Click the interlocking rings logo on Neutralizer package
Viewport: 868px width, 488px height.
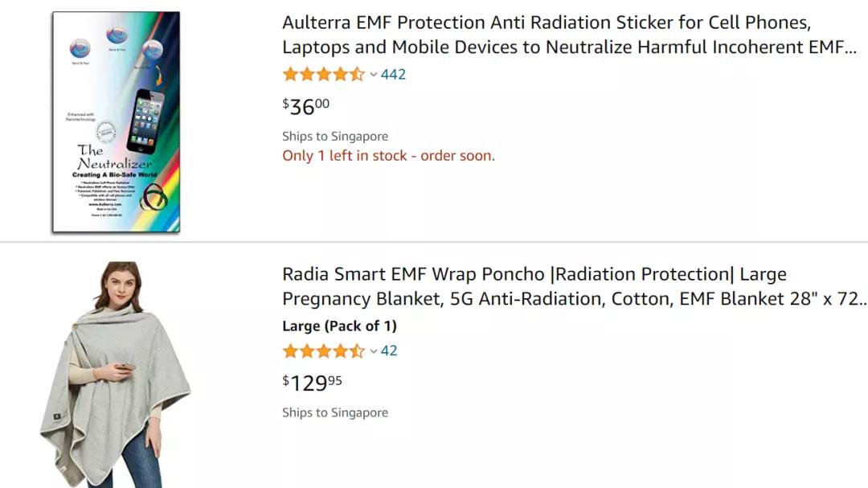click(154, 195)
